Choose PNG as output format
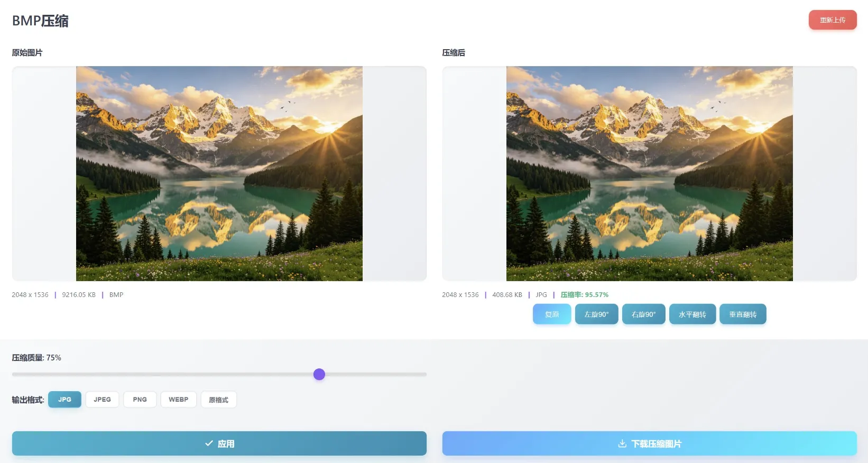This screenshot has width=868, height=463. [140, 400]
